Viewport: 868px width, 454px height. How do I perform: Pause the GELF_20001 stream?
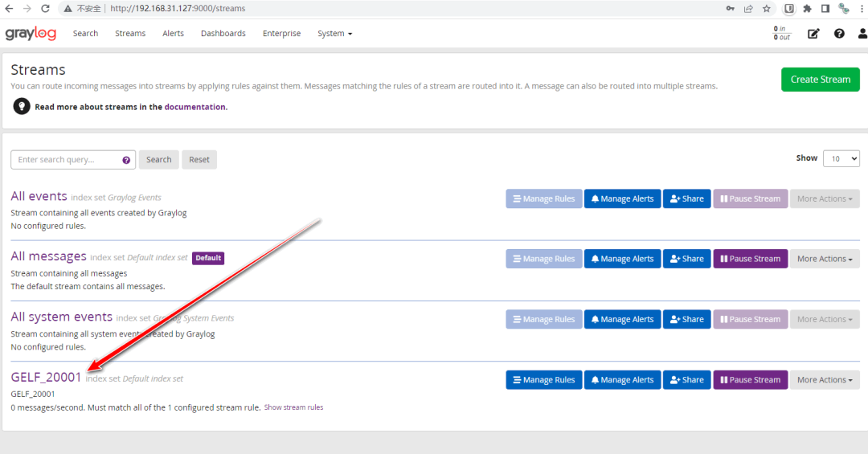point(751,380)
